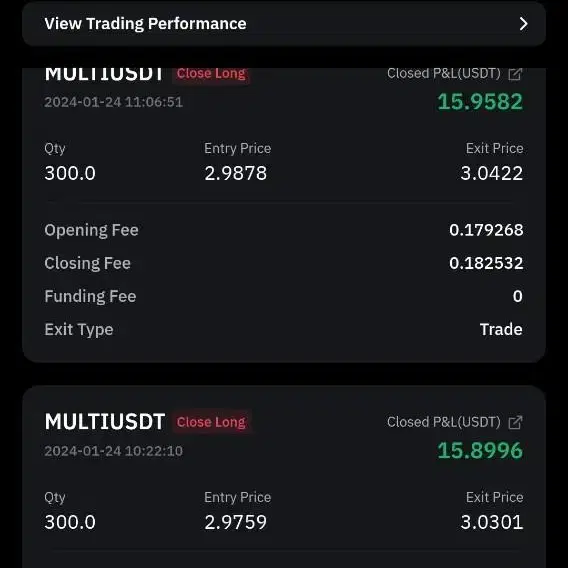Share the 15.8996 closed P&L icon

(515, 422)
